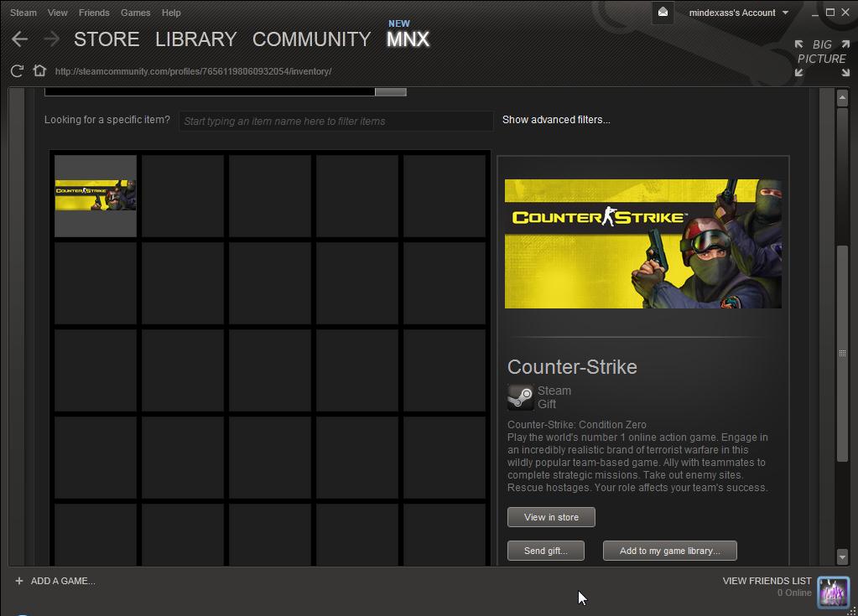The height and width of the screenshot is (616, 858).
Task: Click the friends list avatar
Action: 833,592
